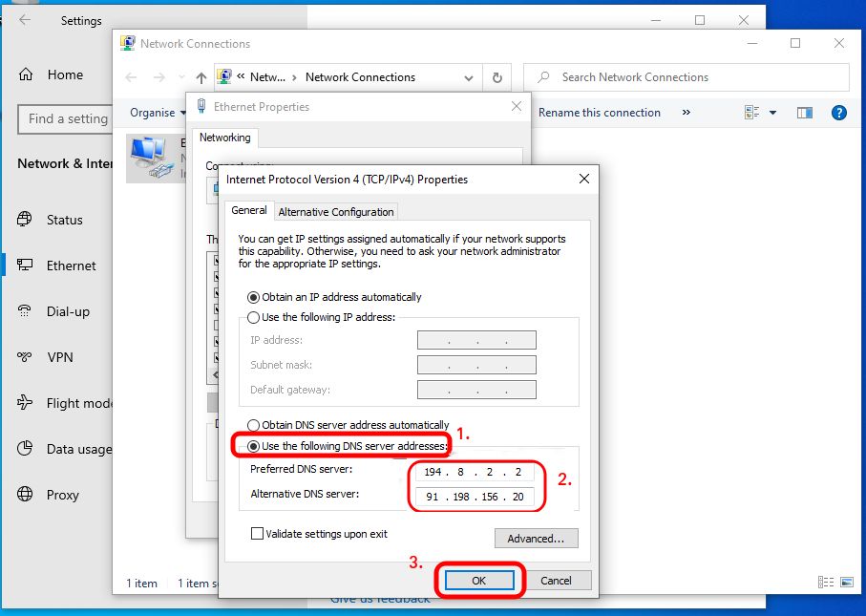
Task: Open the Help question mark icon
Action: point(839,113)
